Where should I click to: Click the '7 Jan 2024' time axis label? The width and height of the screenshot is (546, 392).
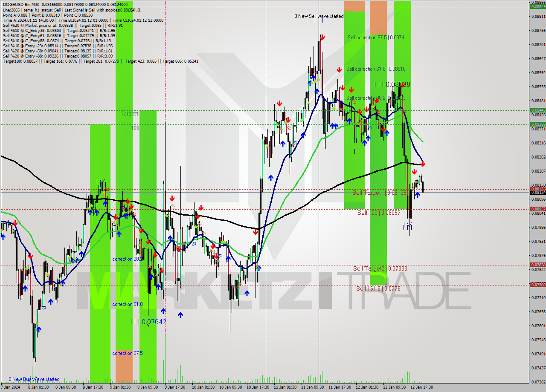(11, 387)
